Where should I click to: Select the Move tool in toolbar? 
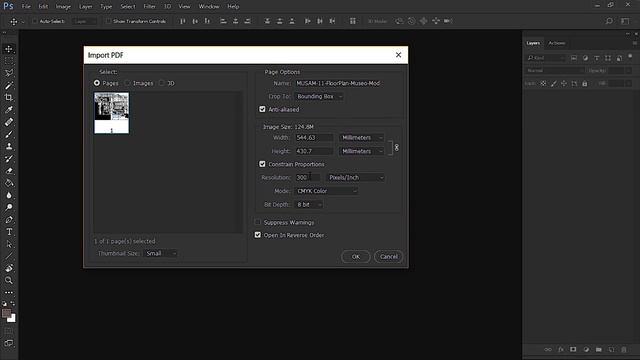9,49
